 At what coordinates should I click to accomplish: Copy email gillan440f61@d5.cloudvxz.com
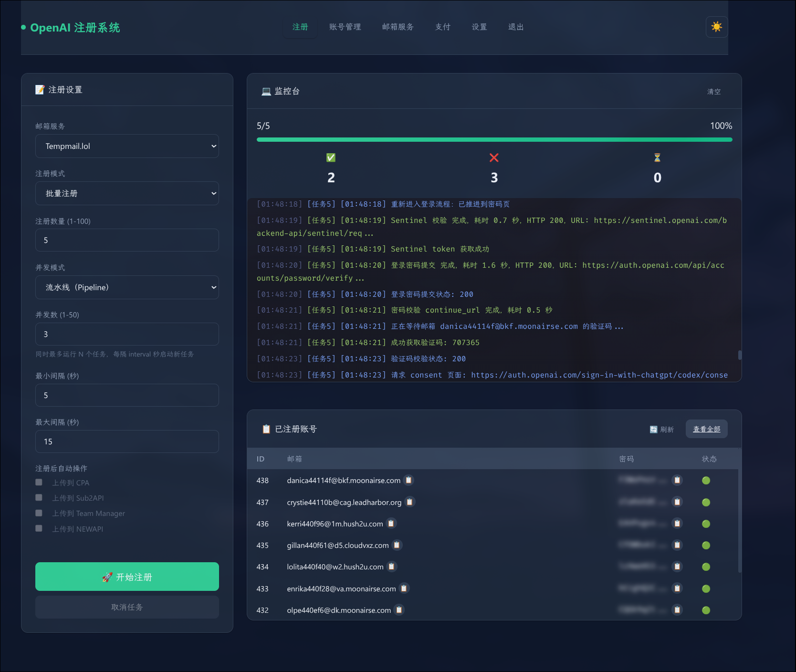pos(397,545)
